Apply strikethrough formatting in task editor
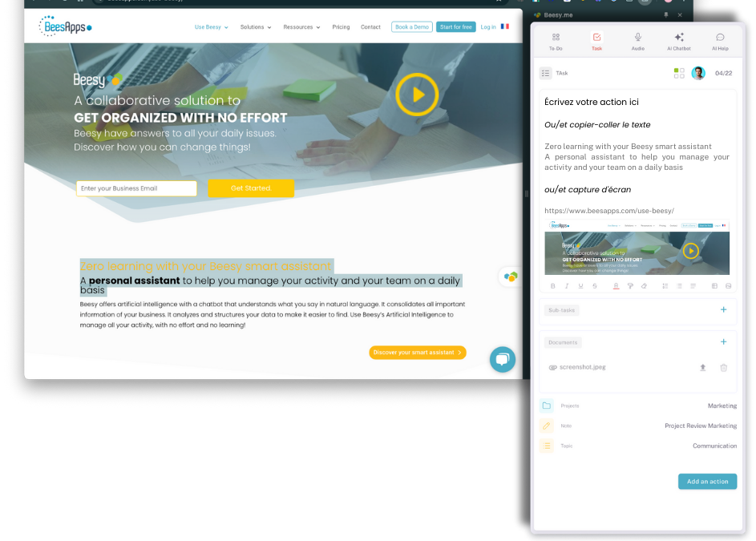Viewport: 756px width, 541px height. (x=595, y=286)
